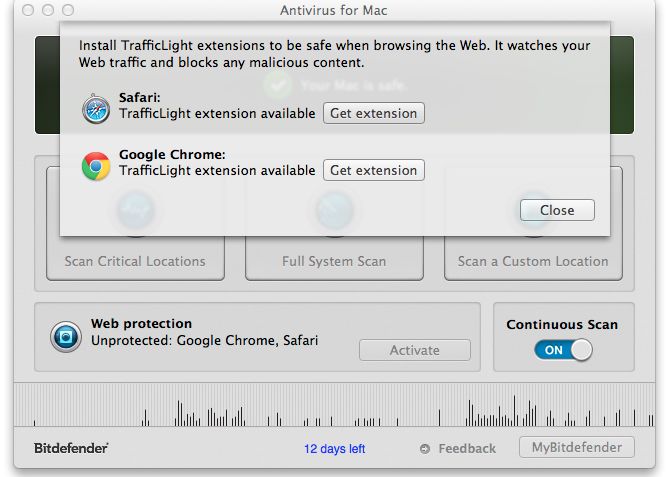Get the TrafficLight extension for Chrome
669x477 pixels.
point(373,171)
